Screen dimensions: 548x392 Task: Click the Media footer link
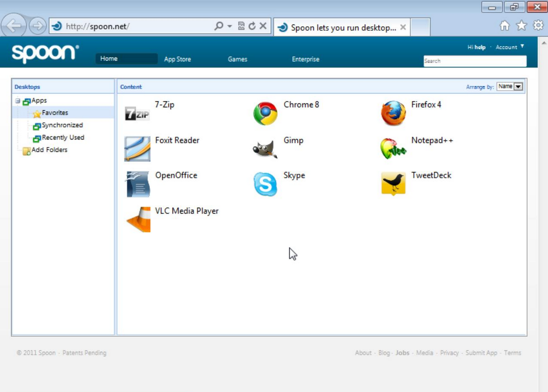425,352
